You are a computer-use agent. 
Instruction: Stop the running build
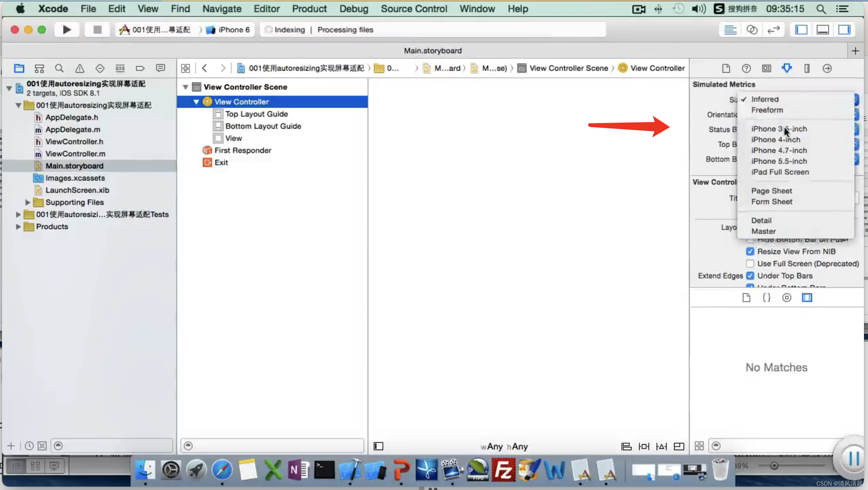pyautogui.click(x=97, y=30)
